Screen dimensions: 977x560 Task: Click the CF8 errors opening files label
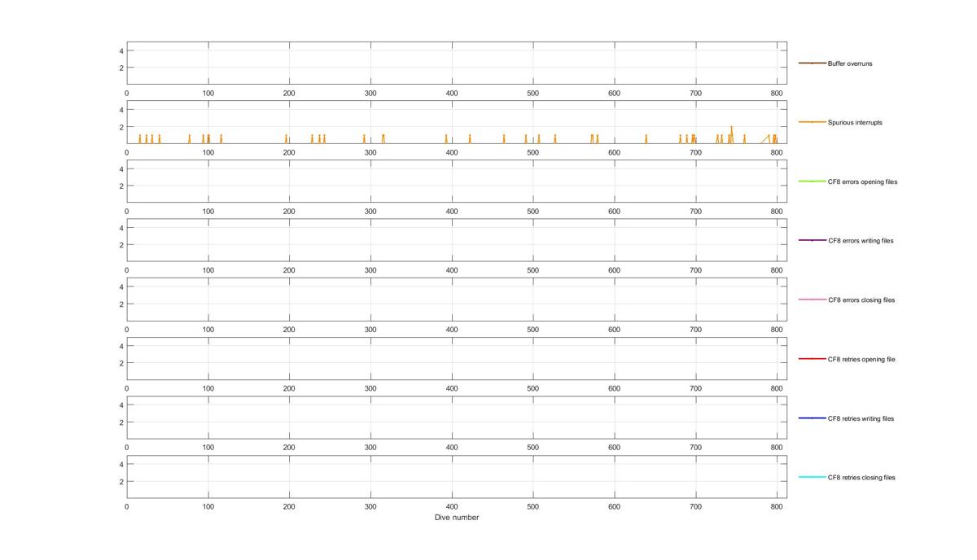863,182
